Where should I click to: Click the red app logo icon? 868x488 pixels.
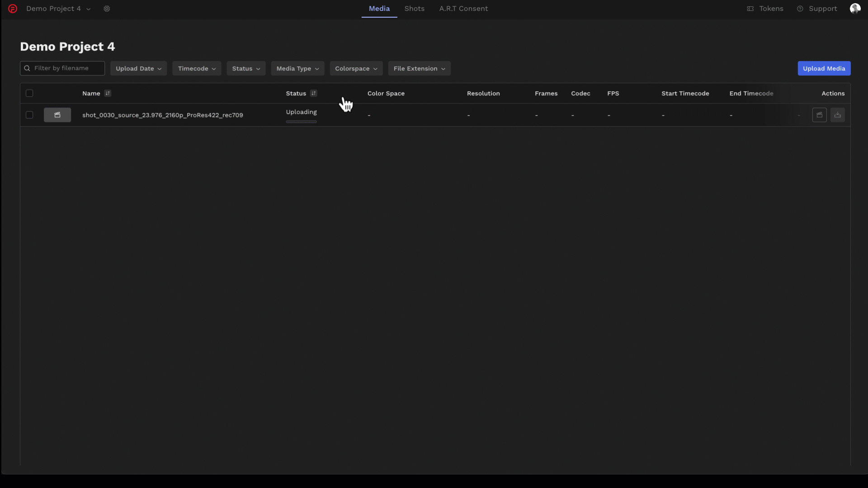(x=13, y=9)
